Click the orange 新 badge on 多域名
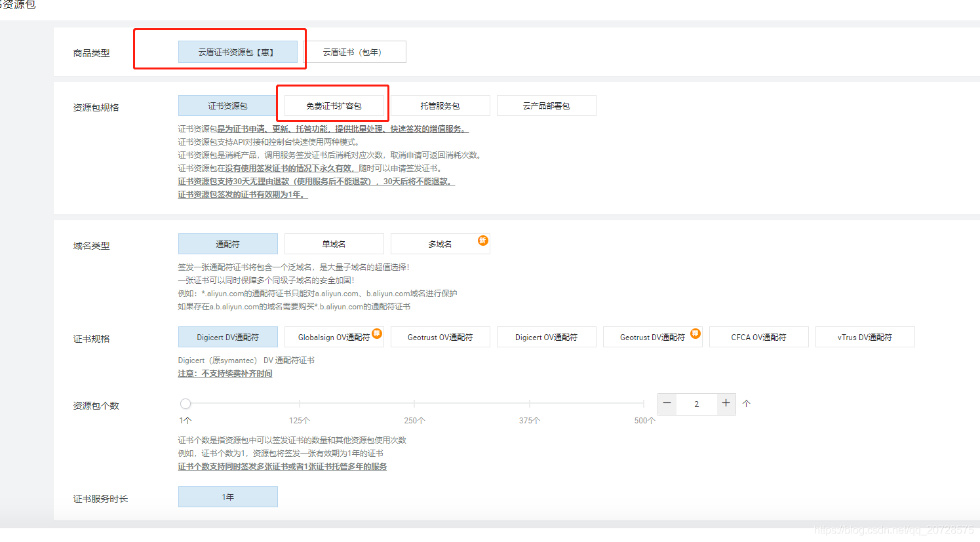This screenshot has width=980, height=542. 482,241
